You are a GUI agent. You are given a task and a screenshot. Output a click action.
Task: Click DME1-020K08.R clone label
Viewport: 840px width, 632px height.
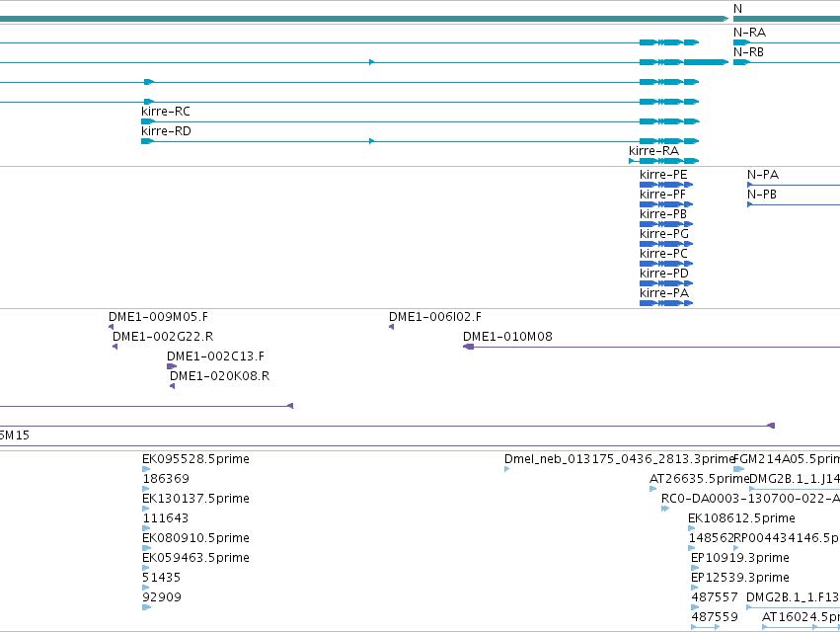coord(220,376)
